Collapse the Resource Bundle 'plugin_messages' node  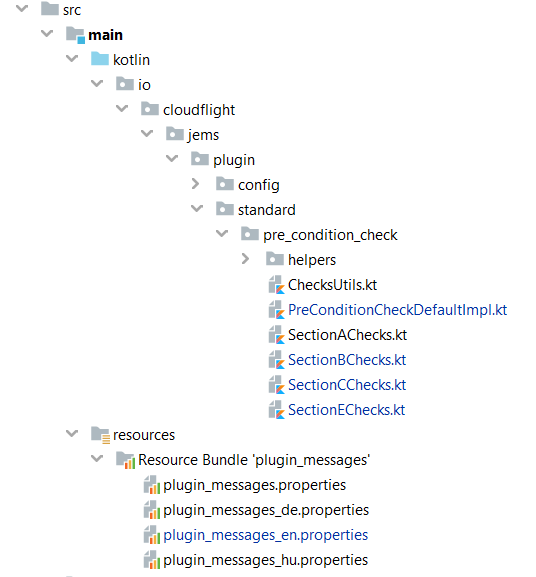click(97, 459)
